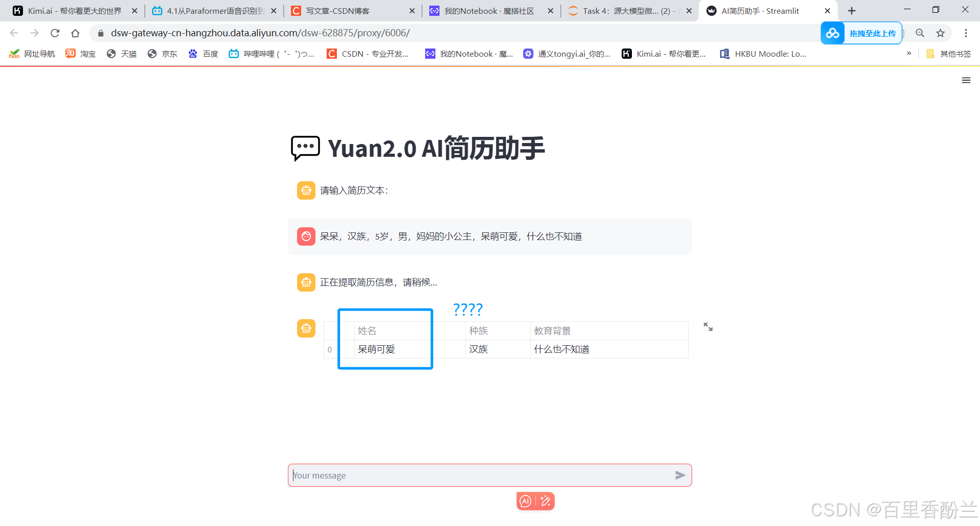
Task: Open the 网址导航 bookmark
Action: (32, 54)
